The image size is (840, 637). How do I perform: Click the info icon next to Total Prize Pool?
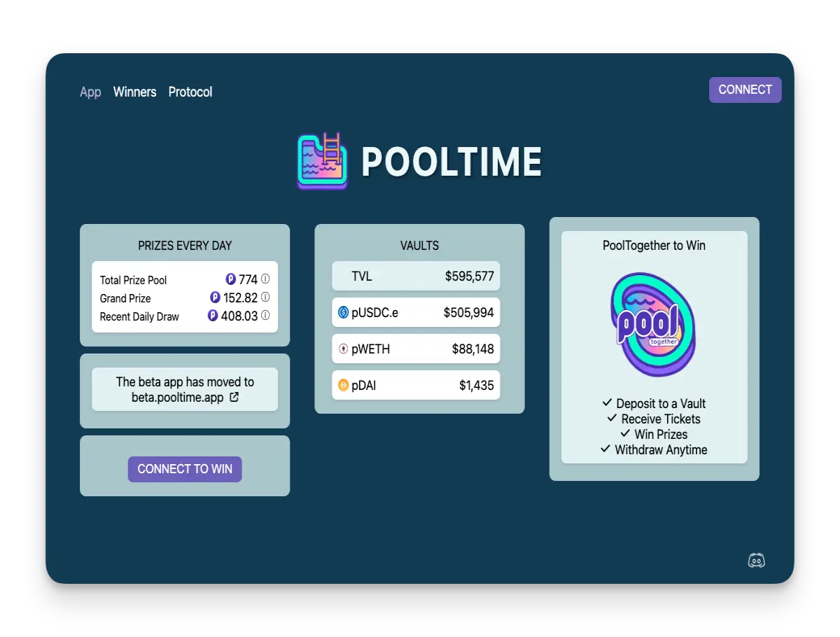(265, 279)
